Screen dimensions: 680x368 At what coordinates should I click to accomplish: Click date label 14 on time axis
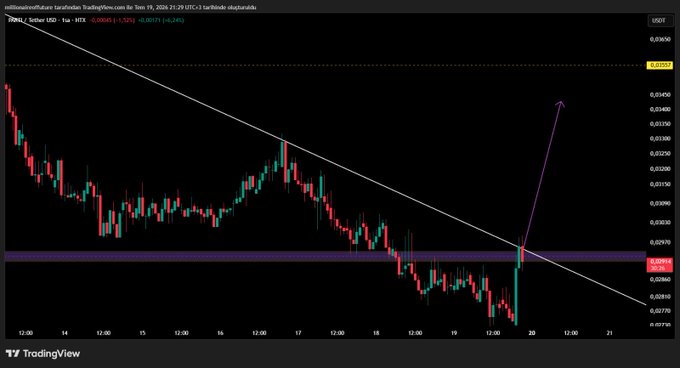point(65,333)
